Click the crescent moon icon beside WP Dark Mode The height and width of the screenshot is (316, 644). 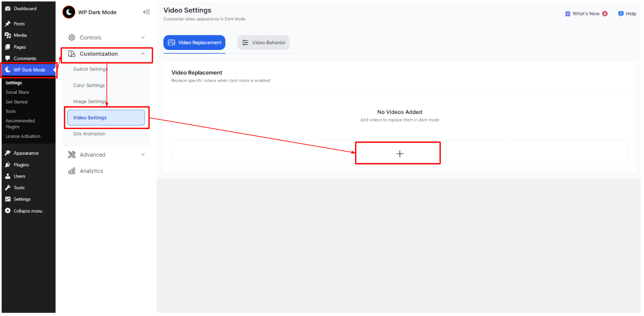tap(8, 70)
